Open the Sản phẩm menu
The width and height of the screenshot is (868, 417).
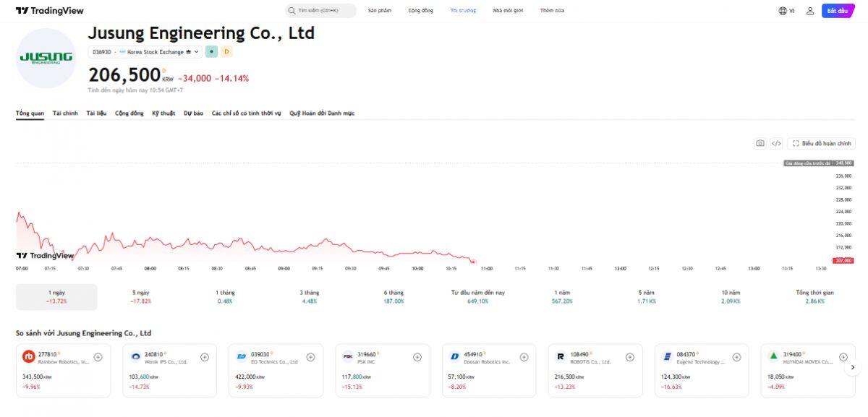point(379,11)
